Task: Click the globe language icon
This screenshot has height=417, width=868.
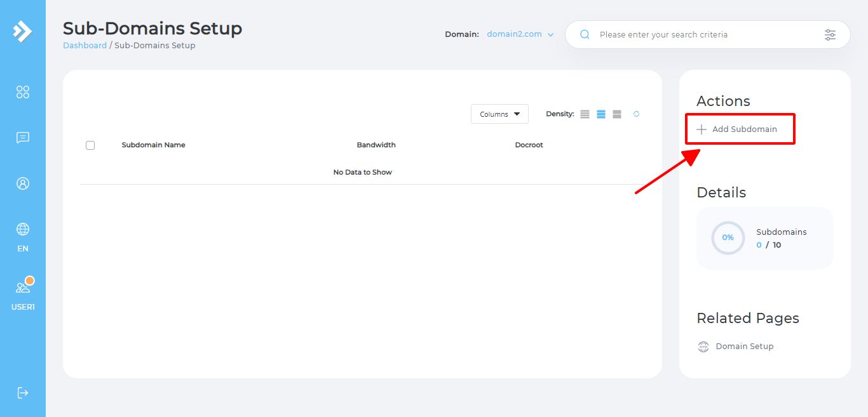Action: (23, 229)
